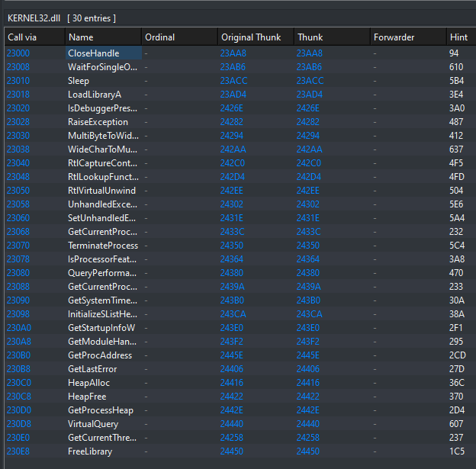Open original thunk 23ACC
The width and height of the screenshot is (476, 469).
[233, 81]
